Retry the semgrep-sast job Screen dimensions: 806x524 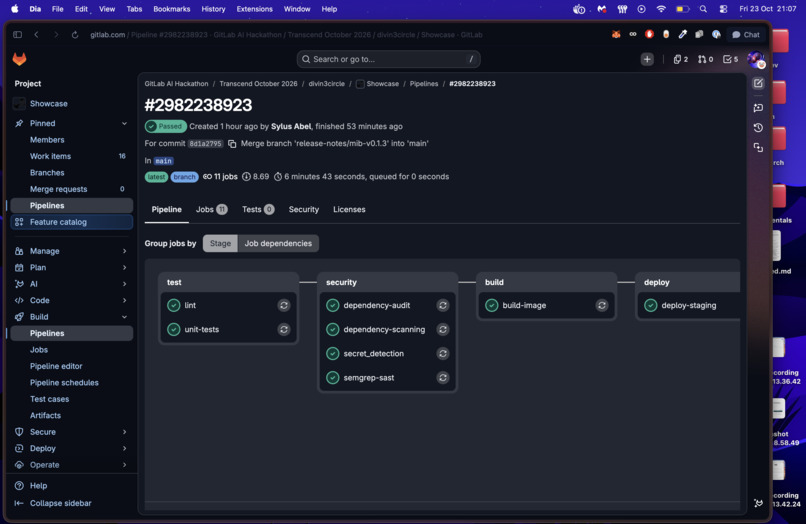[x=443, y=378]
